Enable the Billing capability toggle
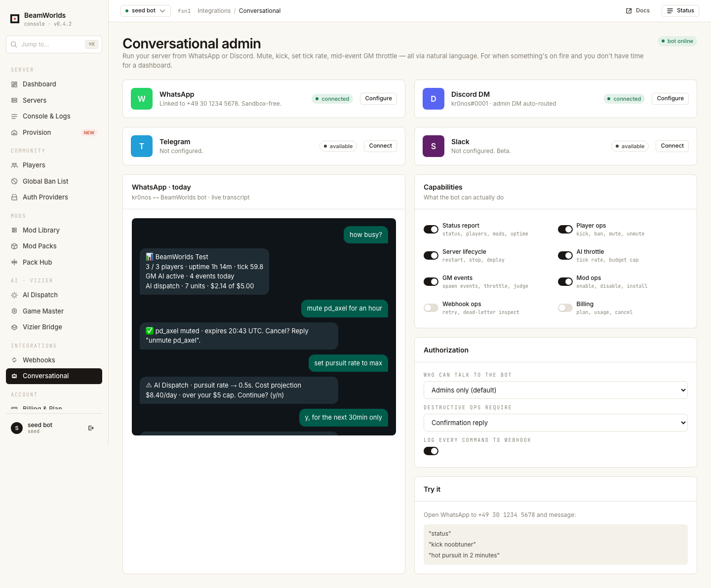 point(565,308)
